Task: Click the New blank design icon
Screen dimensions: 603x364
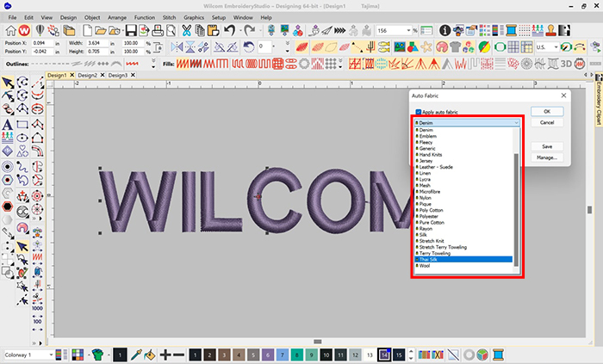Action: (87, 30)
